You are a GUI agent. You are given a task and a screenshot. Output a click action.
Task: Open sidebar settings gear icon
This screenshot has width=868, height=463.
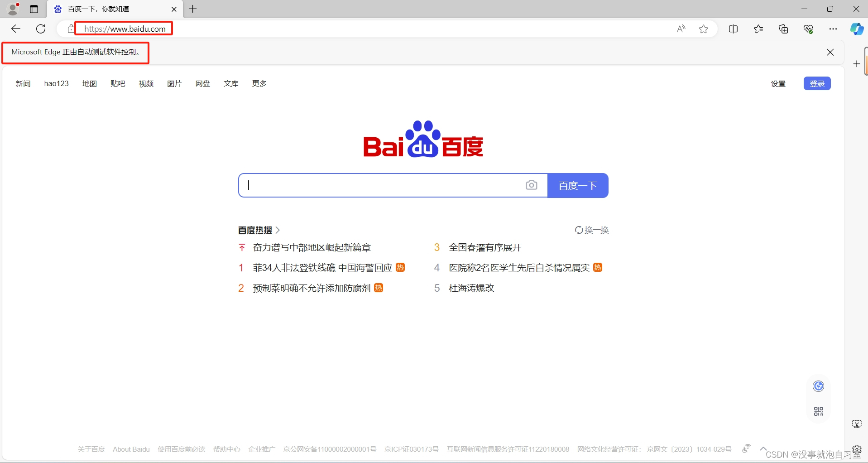tap(857, 449)
